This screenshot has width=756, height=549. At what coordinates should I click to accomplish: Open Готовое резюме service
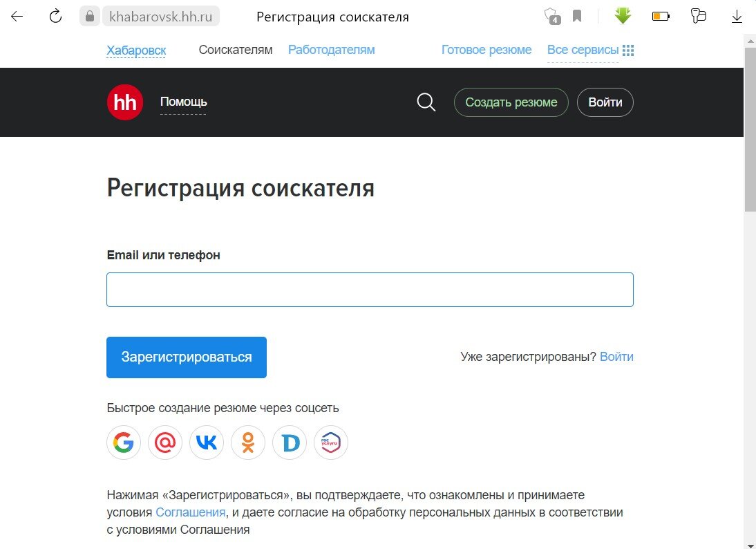pos(486,49)
